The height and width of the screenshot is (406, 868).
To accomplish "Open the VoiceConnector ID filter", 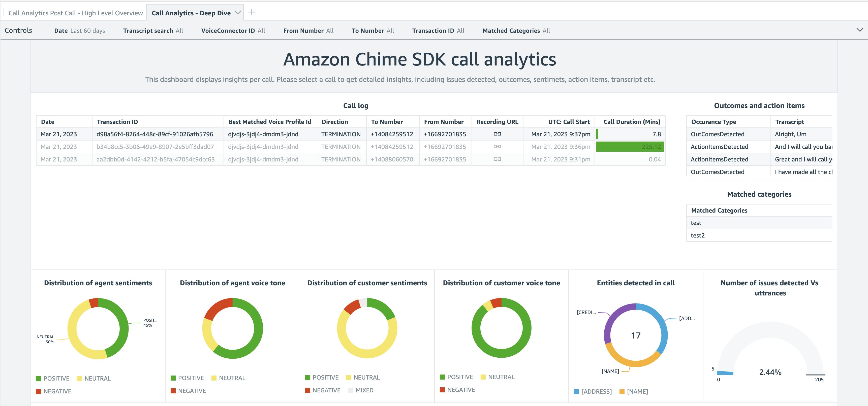I will [233, 30].
